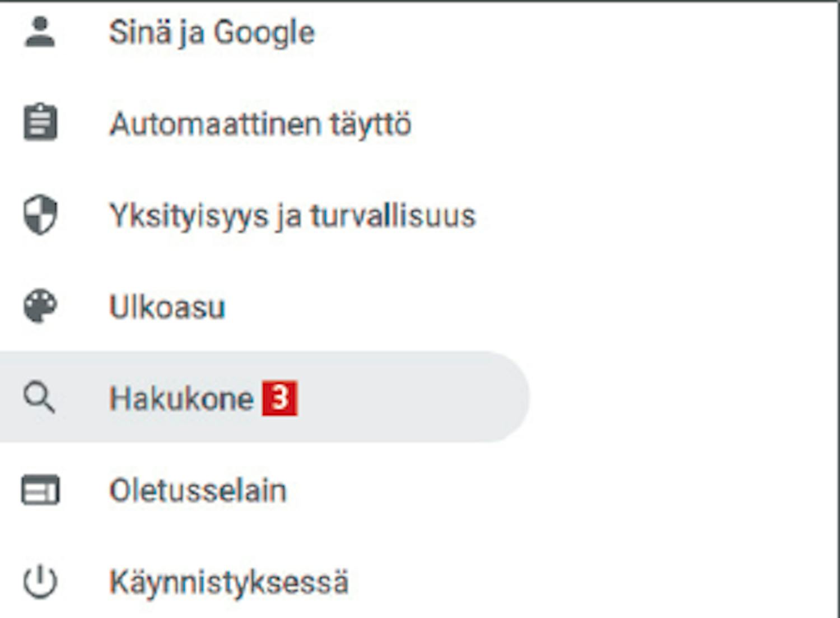Image resolution: width=840 pixels, height=618 pixels.
Task: Click the magnifying glass icon beside Hakukone
Action: tap(39, 397)
